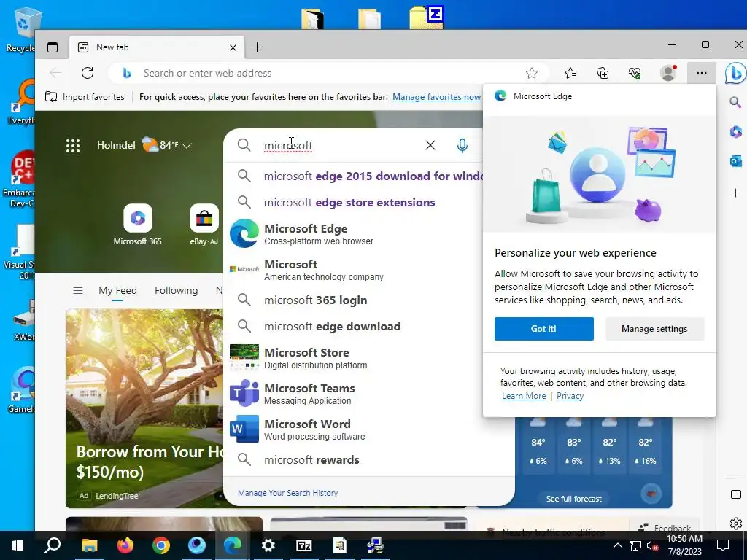The image size is (747, 560).
Task: Open the Microsoft 365 quick link tile
Action: point(138,225)
